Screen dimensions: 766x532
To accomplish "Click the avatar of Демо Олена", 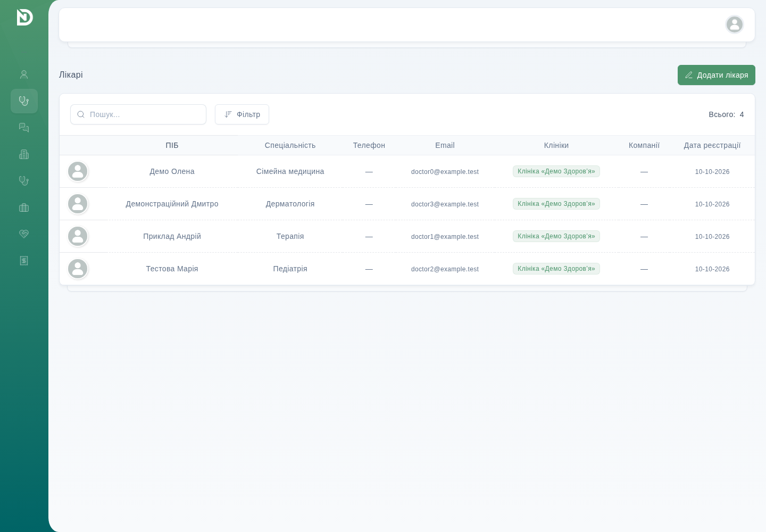I will 78,171.
